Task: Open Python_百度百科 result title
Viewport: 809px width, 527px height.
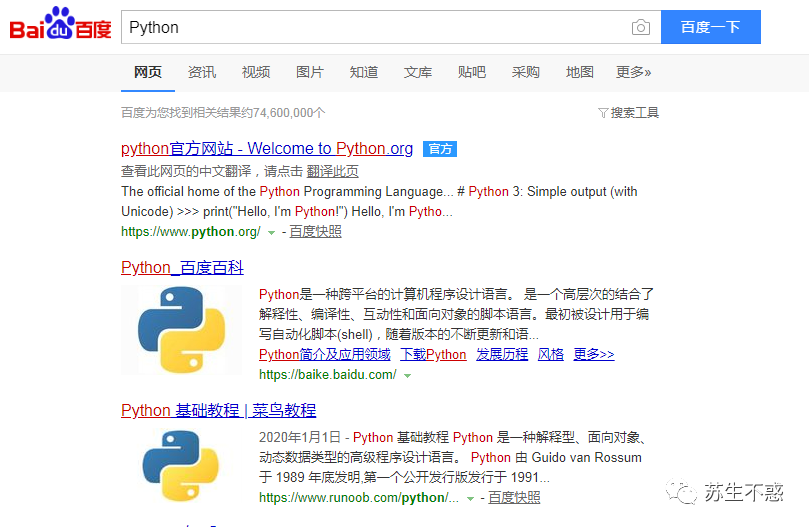Action: click(x=182, y=267)
